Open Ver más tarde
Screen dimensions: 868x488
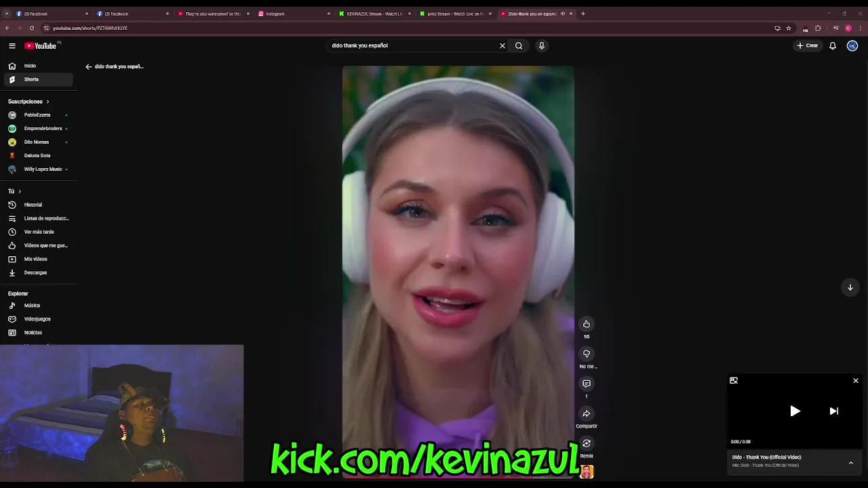(x=39, y=232)
